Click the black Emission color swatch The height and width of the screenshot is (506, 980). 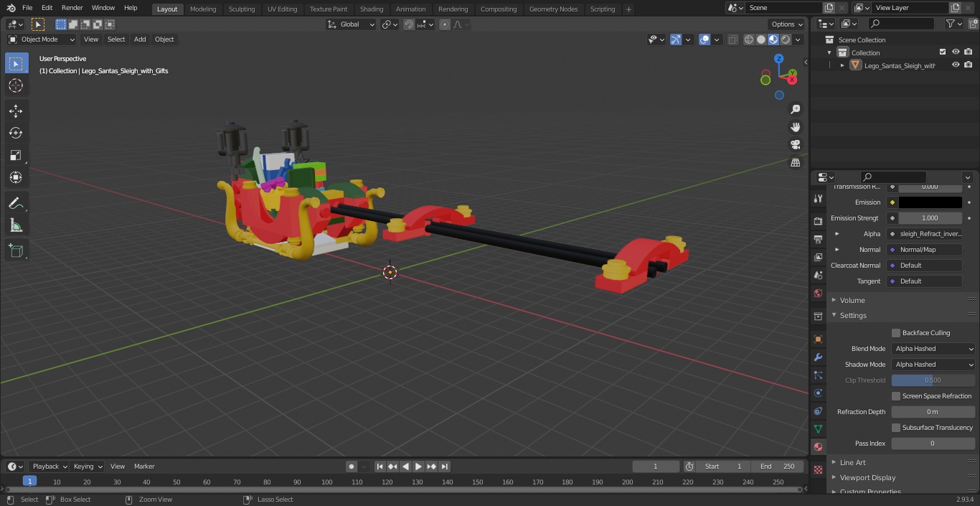click(x=930, y=202)
